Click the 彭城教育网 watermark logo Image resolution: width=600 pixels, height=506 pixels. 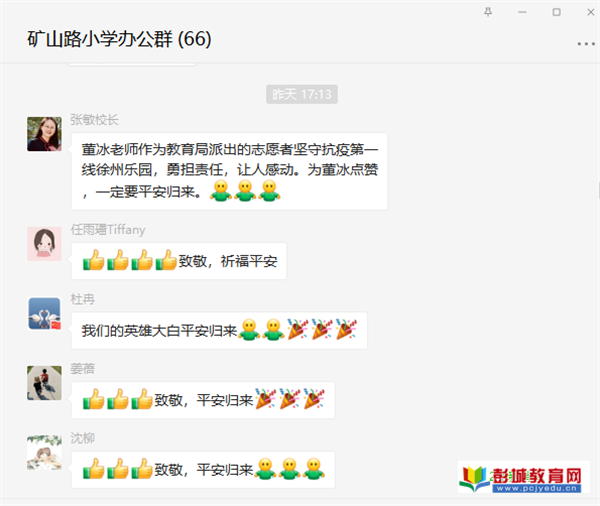tap(524, 477)
